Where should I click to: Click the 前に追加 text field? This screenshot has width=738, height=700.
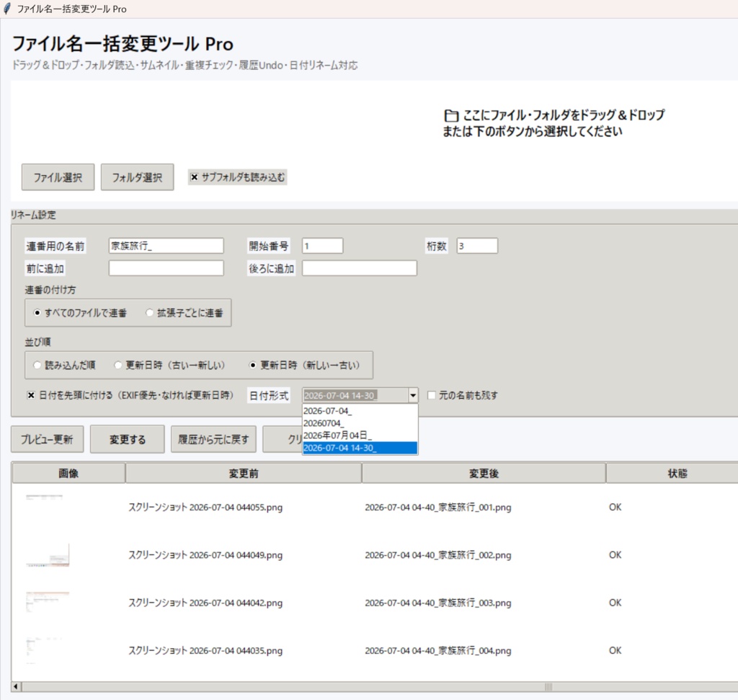pos(166,268)
